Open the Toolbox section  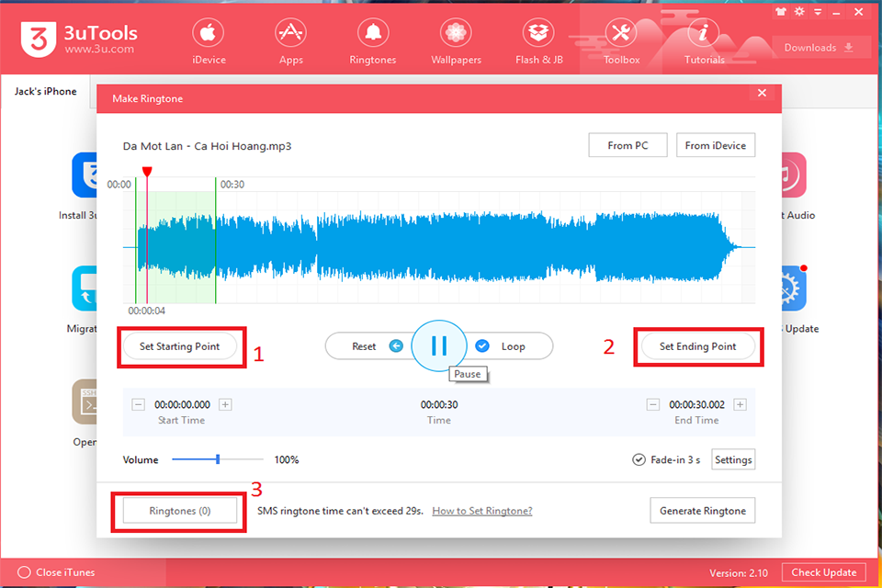(x=621, y=42)
